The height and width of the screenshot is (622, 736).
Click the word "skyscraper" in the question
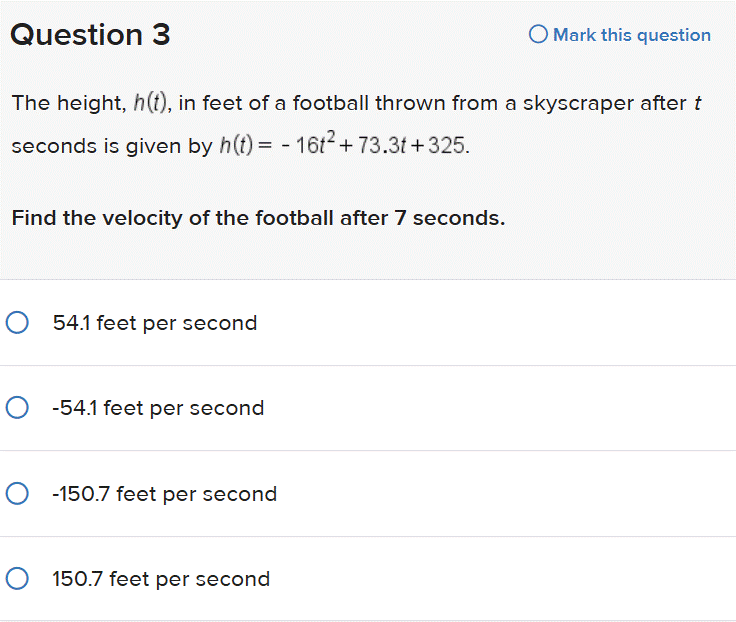[576, 103]
